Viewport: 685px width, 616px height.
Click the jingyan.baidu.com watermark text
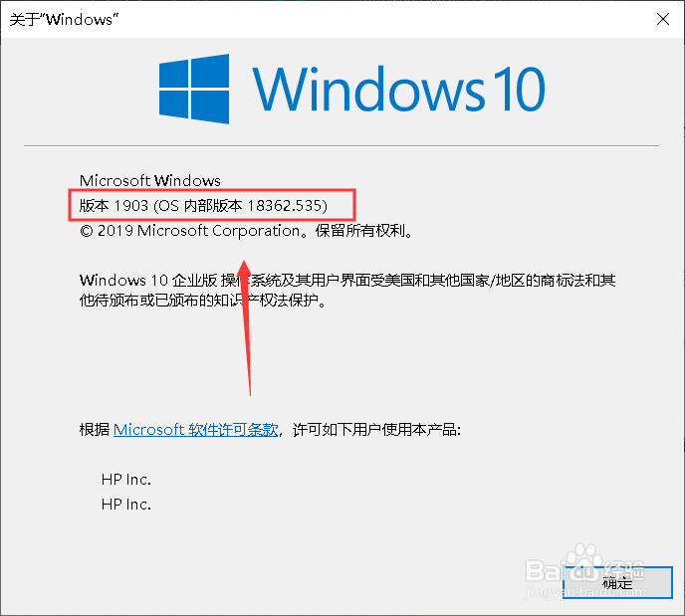(585, 592)
